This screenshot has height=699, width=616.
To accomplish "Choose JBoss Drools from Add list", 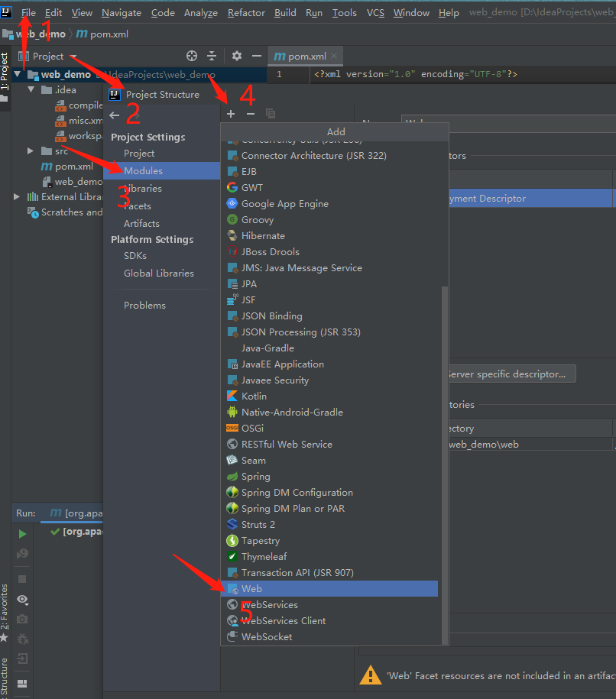I will 330,252.
